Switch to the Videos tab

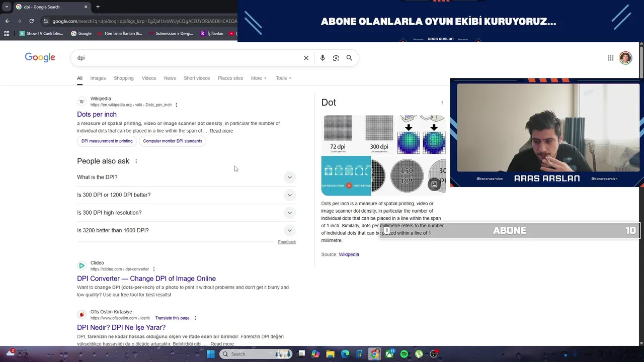pos(149,78)
